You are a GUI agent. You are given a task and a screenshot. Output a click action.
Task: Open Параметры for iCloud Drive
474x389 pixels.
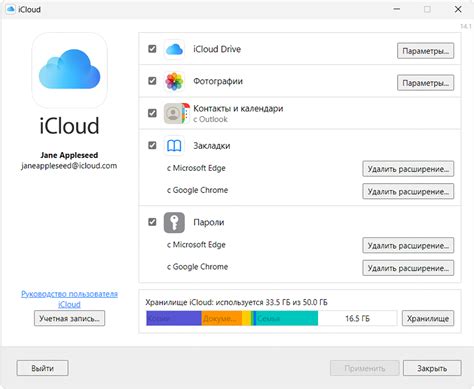(x=425, y=51)
